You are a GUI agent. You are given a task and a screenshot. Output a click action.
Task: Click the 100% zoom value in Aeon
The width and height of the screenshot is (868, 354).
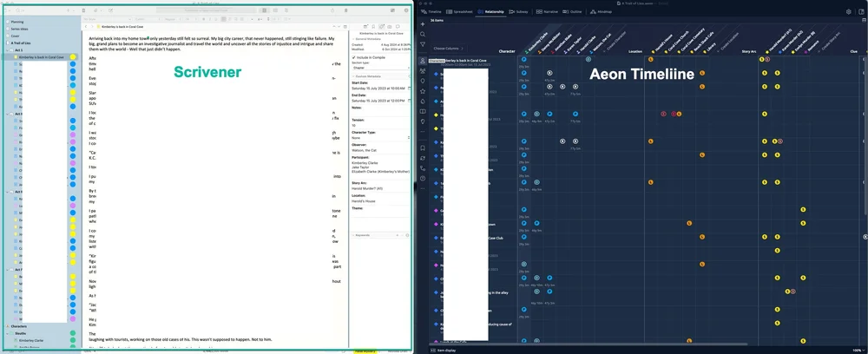857,351
